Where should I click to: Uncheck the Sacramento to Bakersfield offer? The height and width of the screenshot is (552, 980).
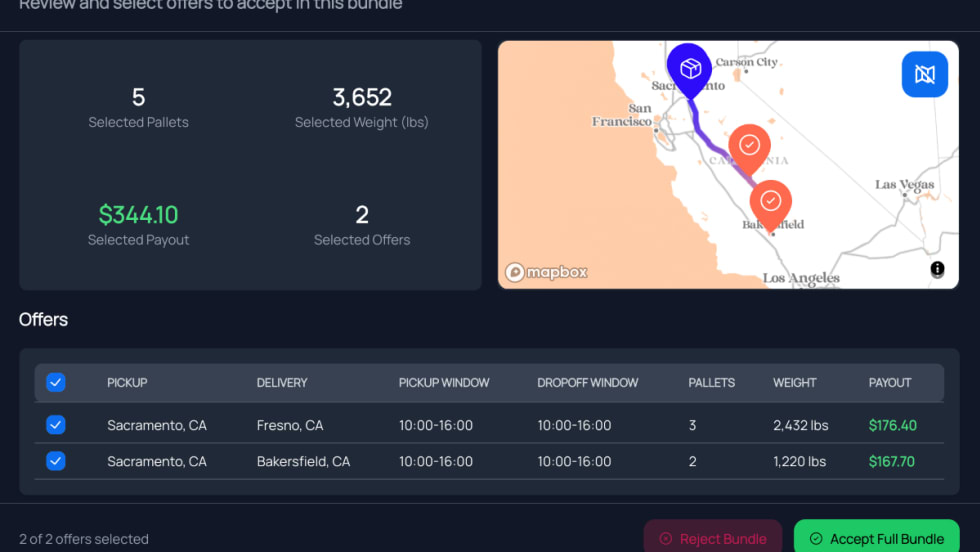[x=56, y=461]
